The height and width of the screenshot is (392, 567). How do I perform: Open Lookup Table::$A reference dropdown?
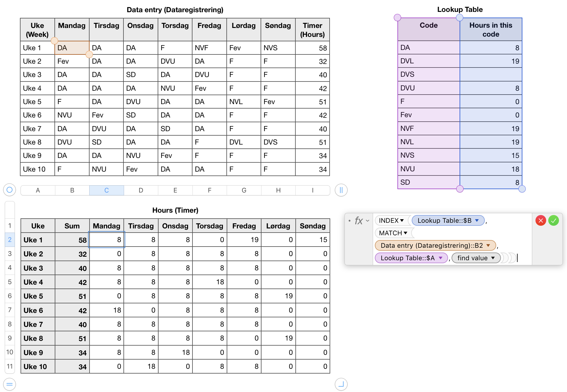[x=441, y=258]
